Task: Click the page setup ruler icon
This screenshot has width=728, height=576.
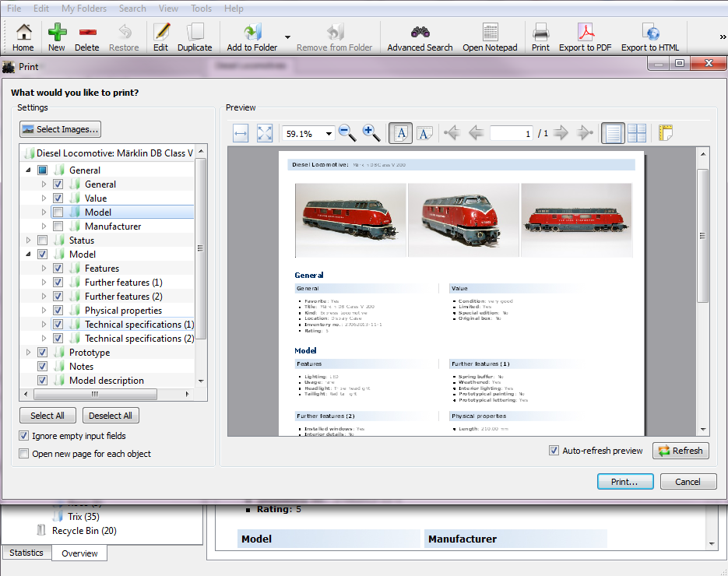Action: click(666, 133)
